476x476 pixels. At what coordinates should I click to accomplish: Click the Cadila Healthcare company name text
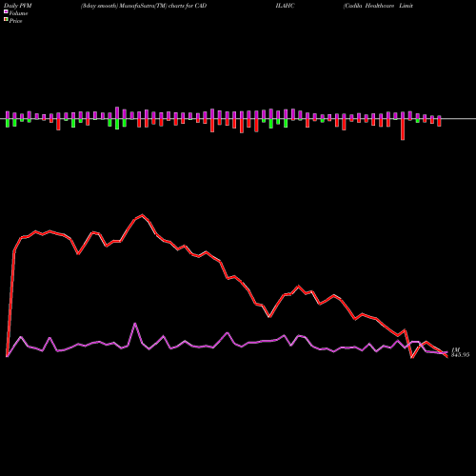(378, 6)
